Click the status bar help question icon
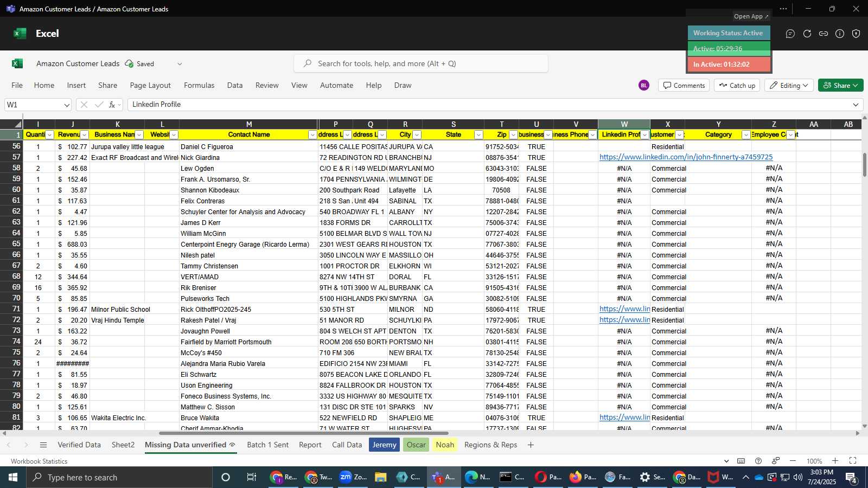Viewport: 868px width, 488px height. [x=758, y=461]
